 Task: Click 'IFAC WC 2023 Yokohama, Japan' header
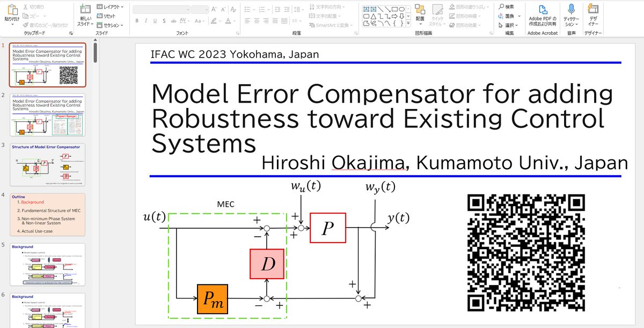tap(236, 54)
